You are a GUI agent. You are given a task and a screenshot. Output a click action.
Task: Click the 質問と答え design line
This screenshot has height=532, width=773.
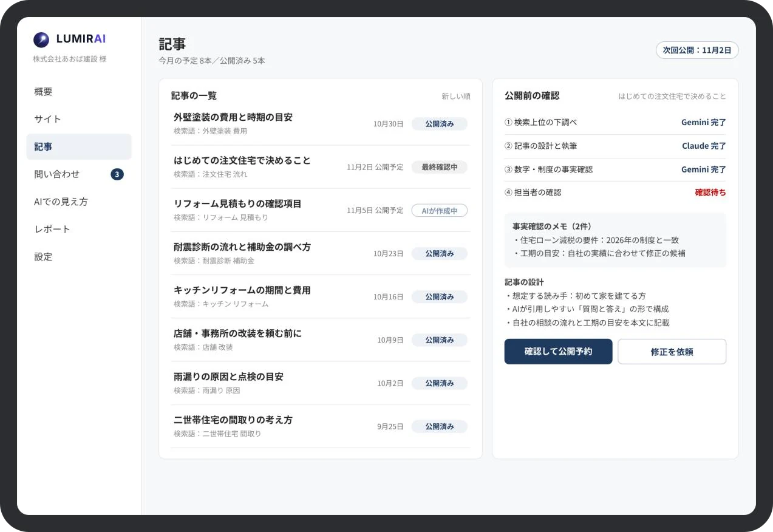point(587,309)
